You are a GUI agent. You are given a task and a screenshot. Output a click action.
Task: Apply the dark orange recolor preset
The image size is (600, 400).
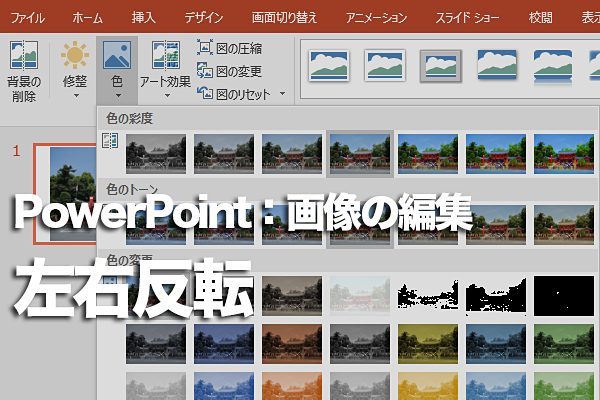[x=292, y=344]
